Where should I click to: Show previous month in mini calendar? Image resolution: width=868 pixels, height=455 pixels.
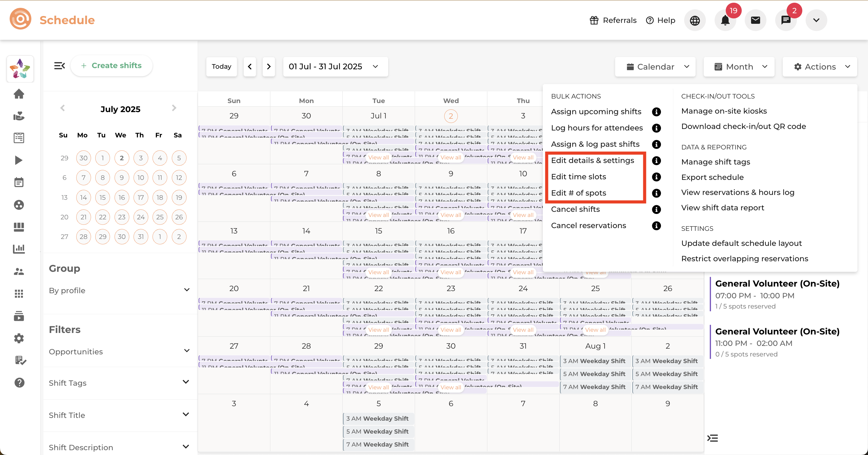click(62, 108)
